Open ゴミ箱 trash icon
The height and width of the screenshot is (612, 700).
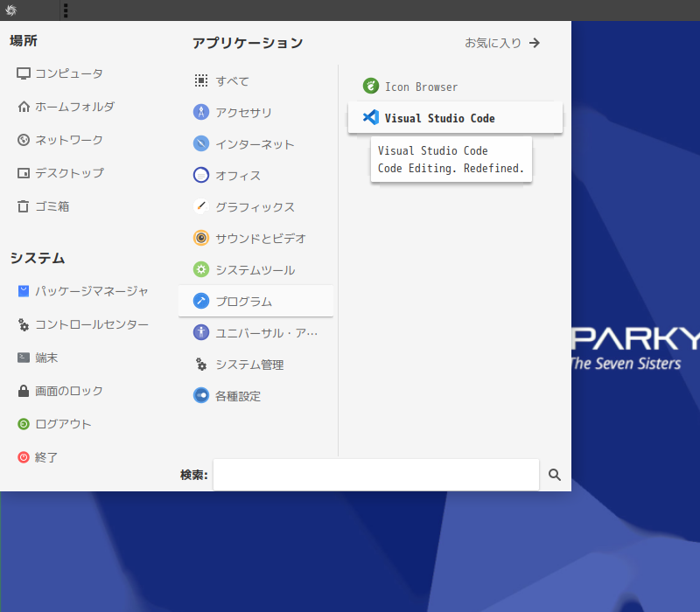coord(24,206)
